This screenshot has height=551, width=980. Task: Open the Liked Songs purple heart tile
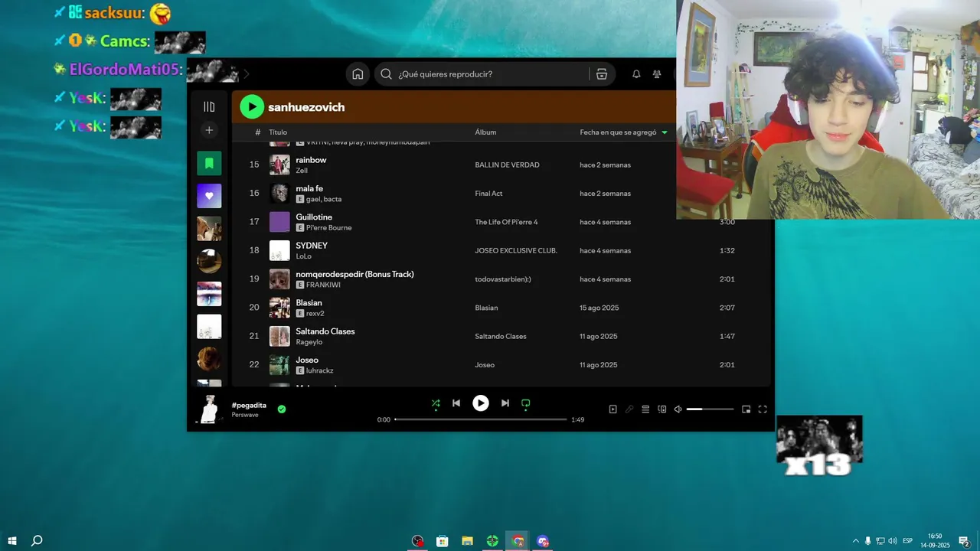coord(209,196)
